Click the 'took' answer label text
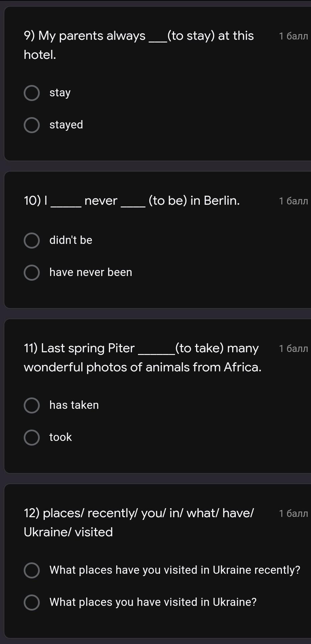The width and height of the screenshot is (311, 644). click(61, 437)
